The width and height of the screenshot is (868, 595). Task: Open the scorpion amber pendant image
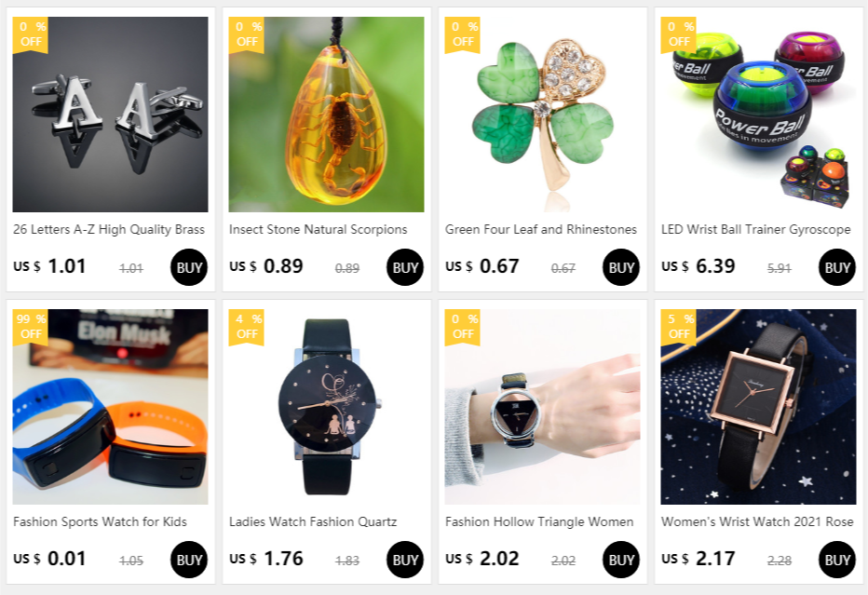click(x=326, y=114)
